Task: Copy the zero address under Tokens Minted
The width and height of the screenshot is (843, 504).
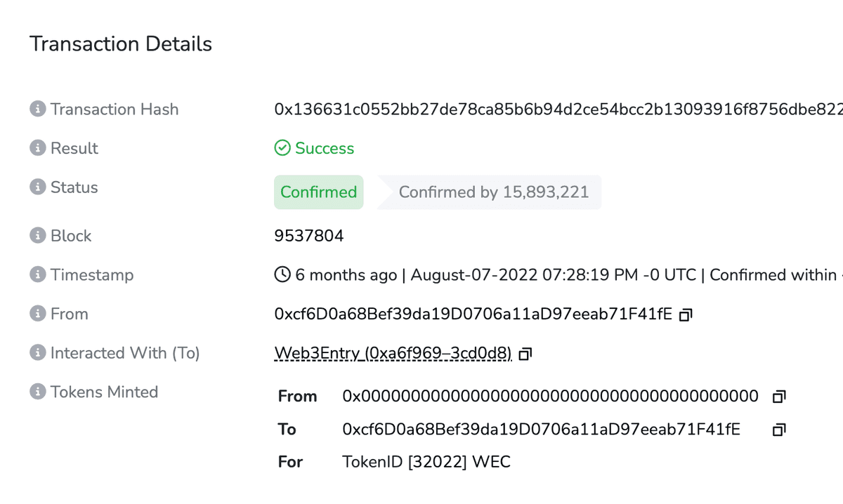Action: point(778,396)
